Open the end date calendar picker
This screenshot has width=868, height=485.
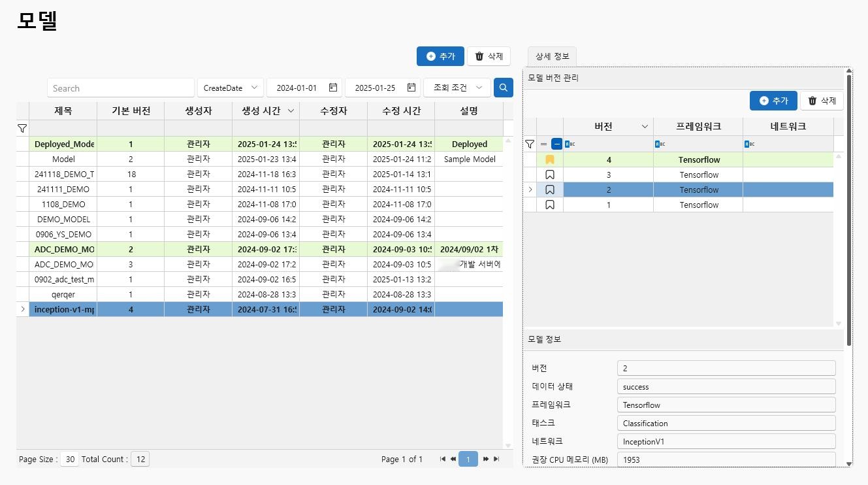(x=411, y=88)
